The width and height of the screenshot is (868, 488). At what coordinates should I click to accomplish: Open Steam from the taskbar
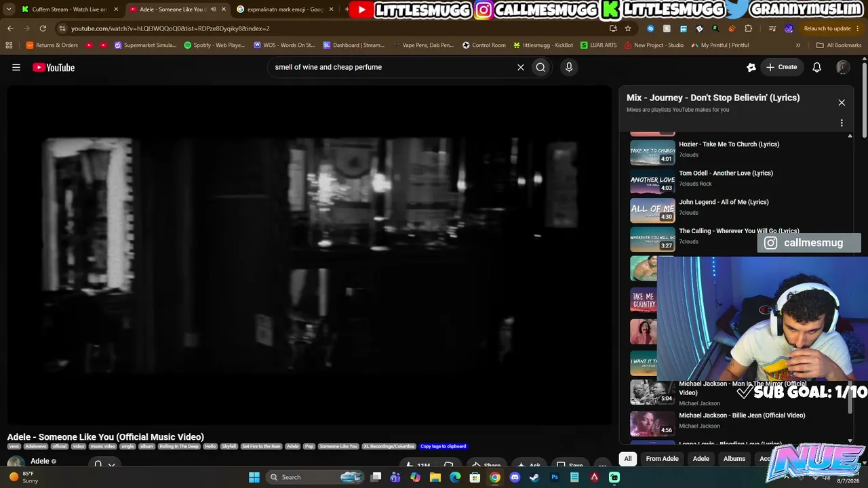pos(534,477)
